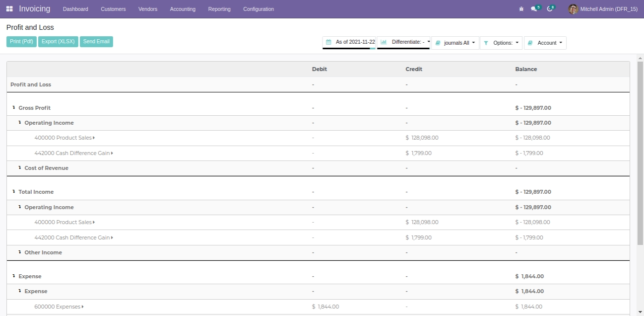Click the bug debug icon
Screen dimensions: 644x316
521,9
